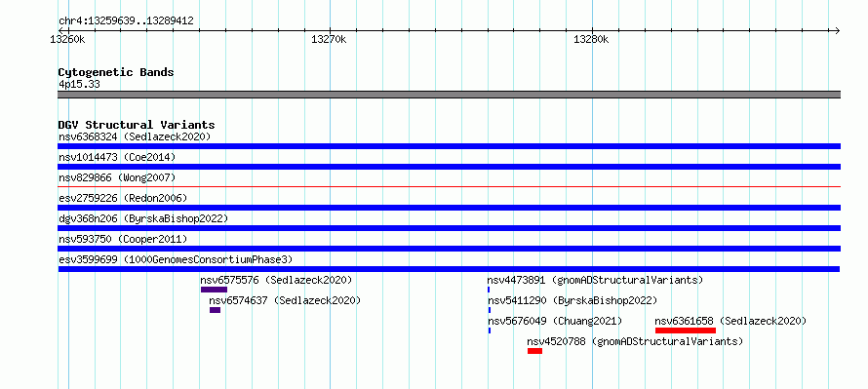This screenshot has width=868, height=389.
Task: Open the nsv1014473 (Coe2014) variant label
Action: coord(117,157)
